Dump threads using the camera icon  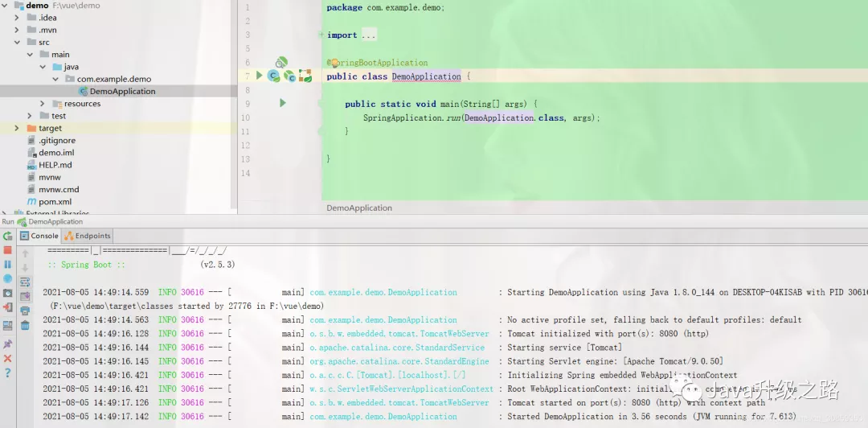pos(8,293)
